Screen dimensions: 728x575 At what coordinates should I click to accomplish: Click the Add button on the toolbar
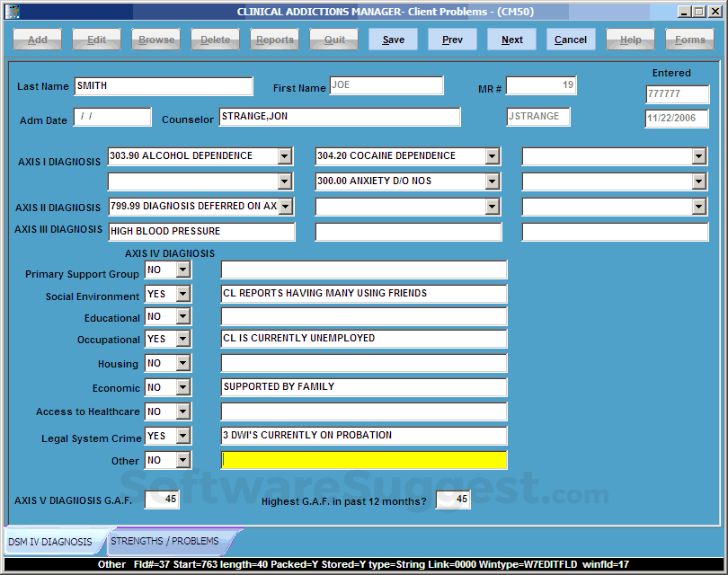(x=37, y=39)
